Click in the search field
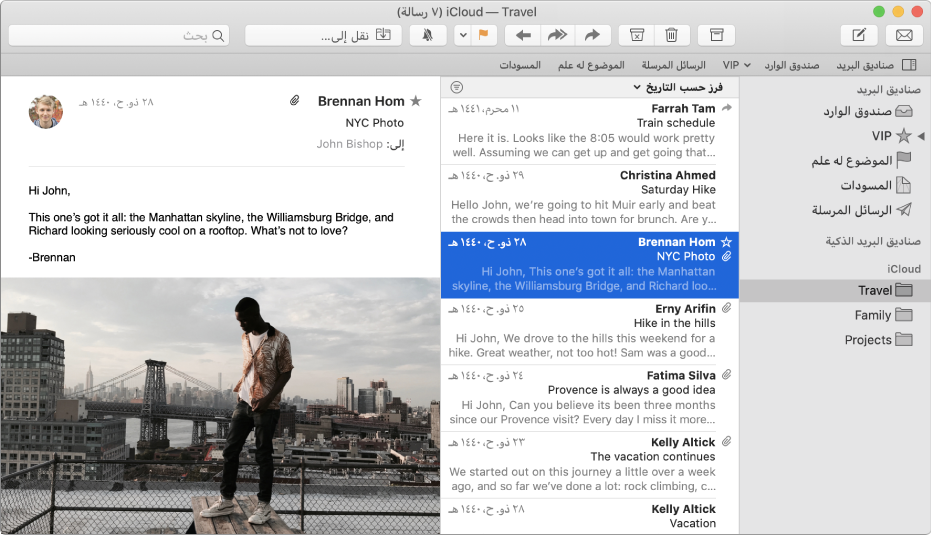 point(119,35)
